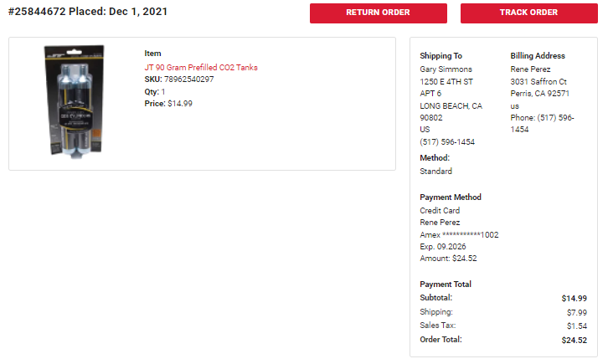608x364 pixels.
Task: Click the 1250 E 4TH ST address line
Action: click(x=446, y=82)
